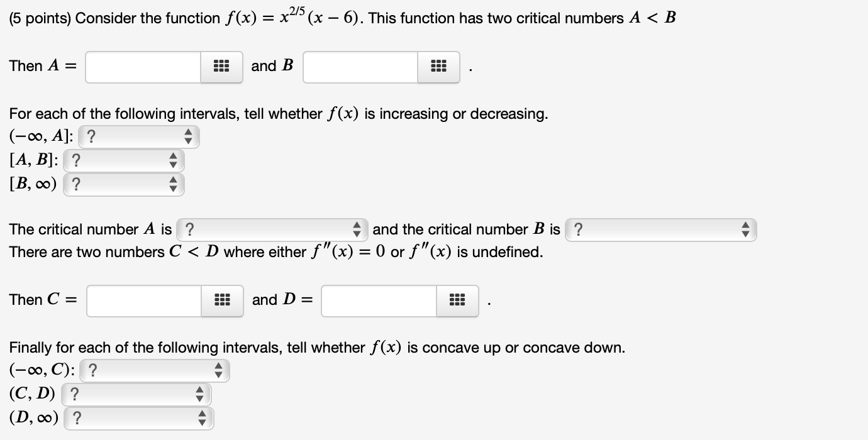Open the (C, D) concavity dropdown
Image resolution: width=868 pixels, height=440 pixels.
132,394
